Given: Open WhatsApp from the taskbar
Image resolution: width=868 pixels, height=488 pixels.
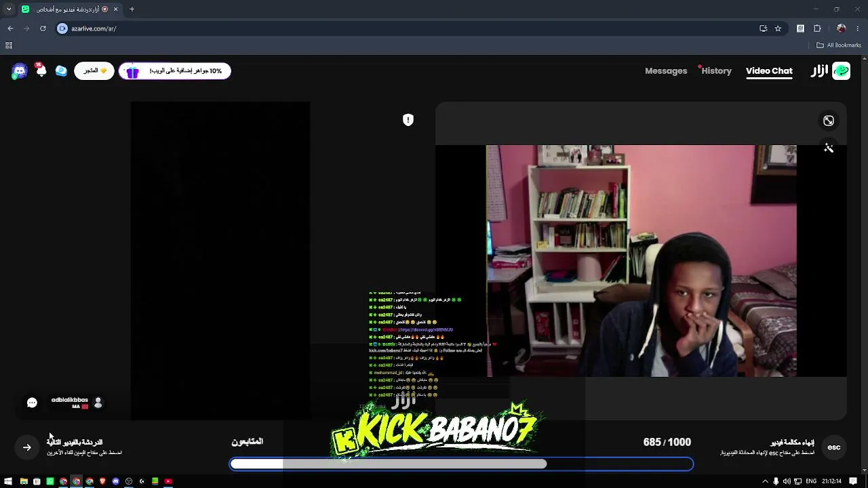Looking at the screenshot, I should [x=50, y=481].
